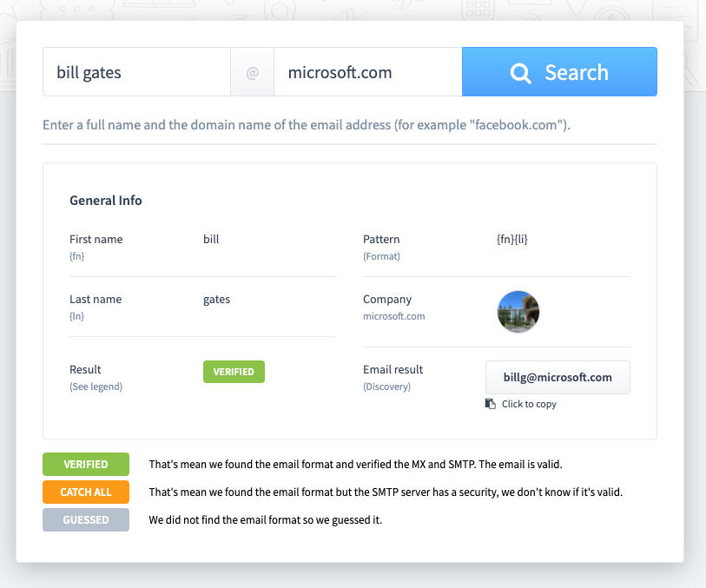Click the Email result label

pos(393,369)
